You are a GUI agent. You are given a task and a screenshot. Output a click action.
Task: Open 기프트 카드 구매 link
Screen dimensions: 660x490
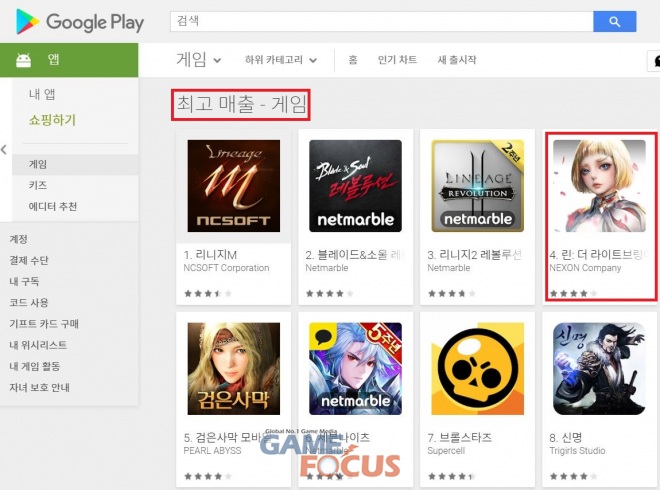pos(44,324)
